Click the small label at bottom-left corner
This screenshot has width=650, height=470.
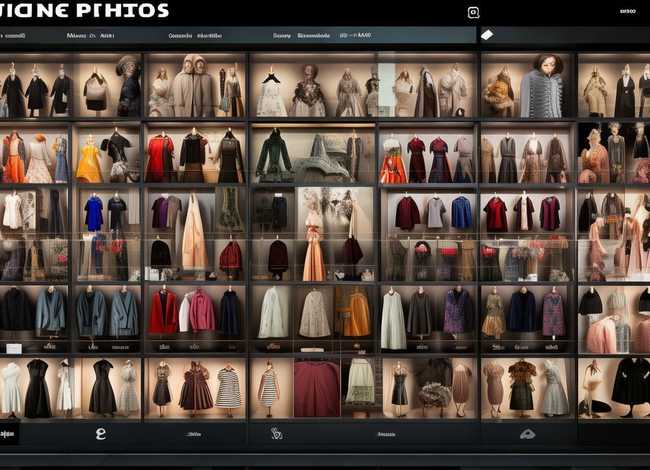click(9, 434)
